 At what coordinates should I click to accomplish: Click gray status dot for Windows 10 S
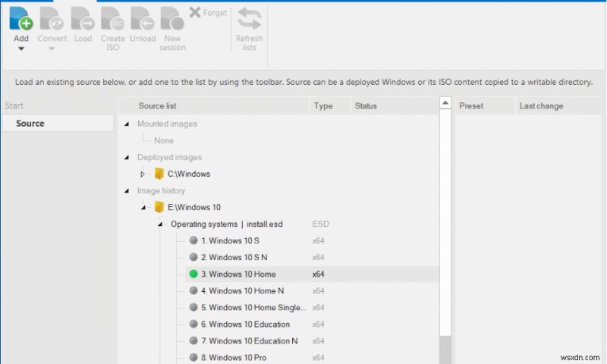click(x=193, y=240)
